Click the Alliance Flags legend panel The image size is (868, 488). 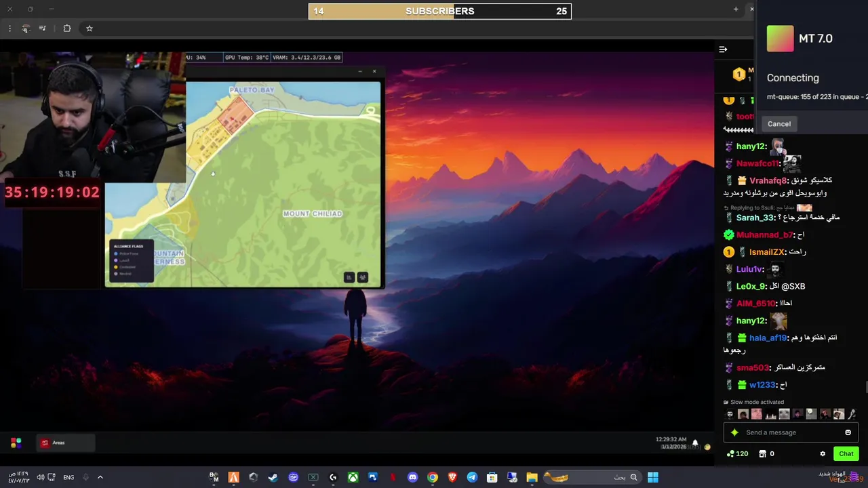132,260
